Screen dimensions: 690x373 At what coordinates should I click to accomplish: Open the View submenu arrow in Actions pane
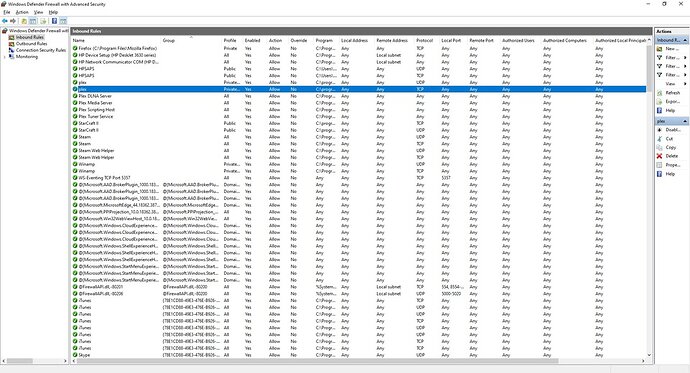(685, 84)
